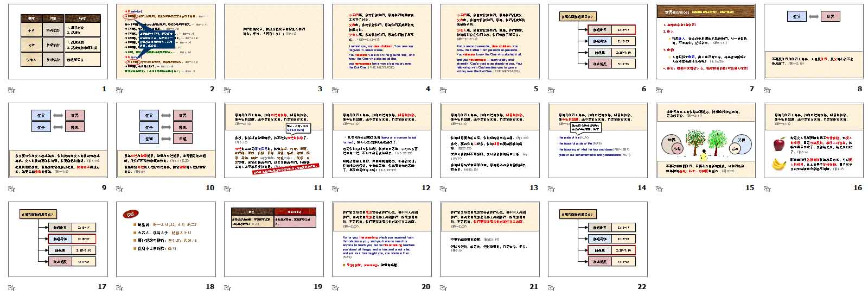Select slide 15 with the two trees

pos(706,141)
